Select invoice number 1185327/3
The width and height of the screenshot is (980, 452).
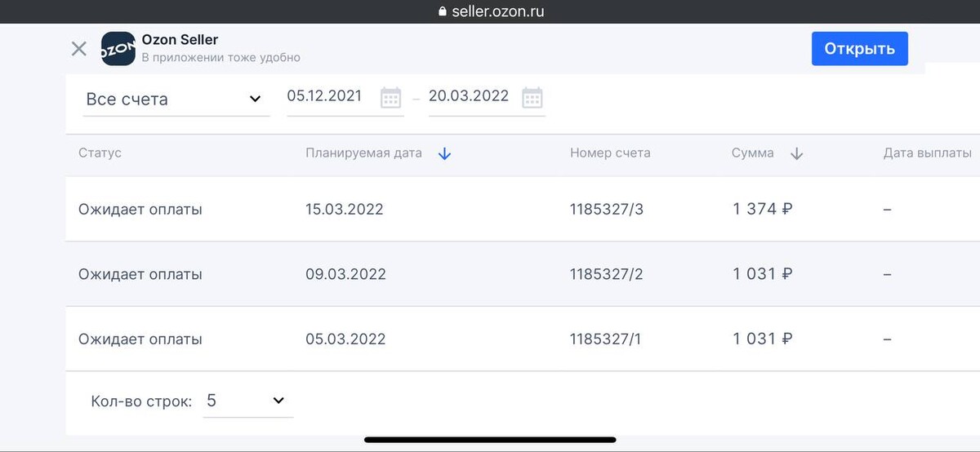coord(606,209)
